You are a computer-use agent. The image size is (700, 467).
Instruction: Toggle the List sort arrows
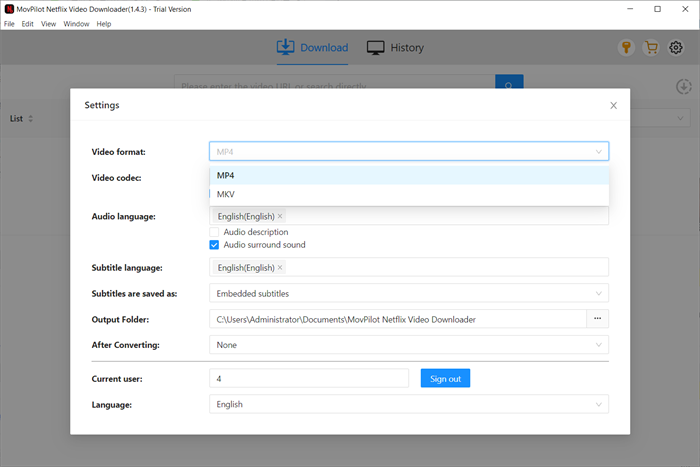point(30,118)
